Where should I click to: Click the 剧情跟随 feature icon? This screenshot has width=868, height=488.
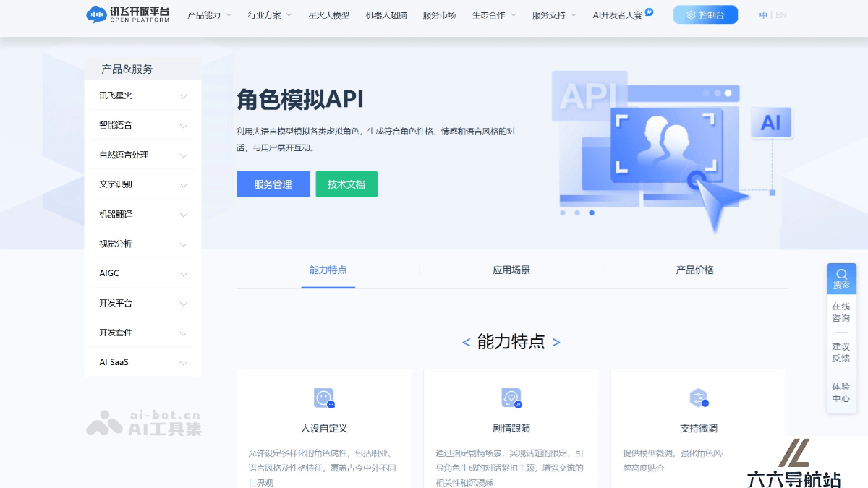coord(511,398)
